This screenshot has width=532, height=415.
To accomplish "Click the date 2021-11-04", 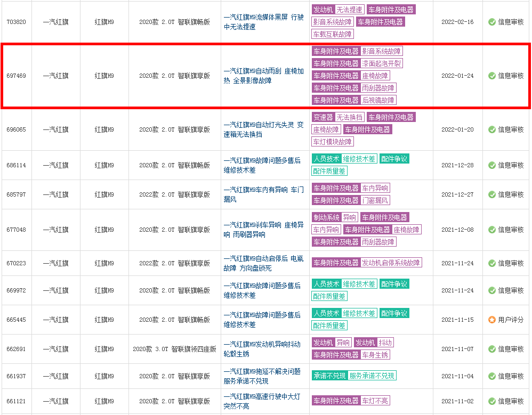I will pos(457,376).
